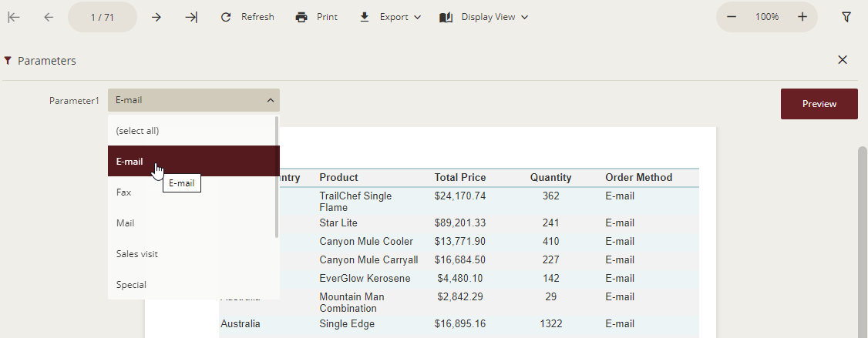
Task: Open the Export dropdown
Action: [390, 17]
